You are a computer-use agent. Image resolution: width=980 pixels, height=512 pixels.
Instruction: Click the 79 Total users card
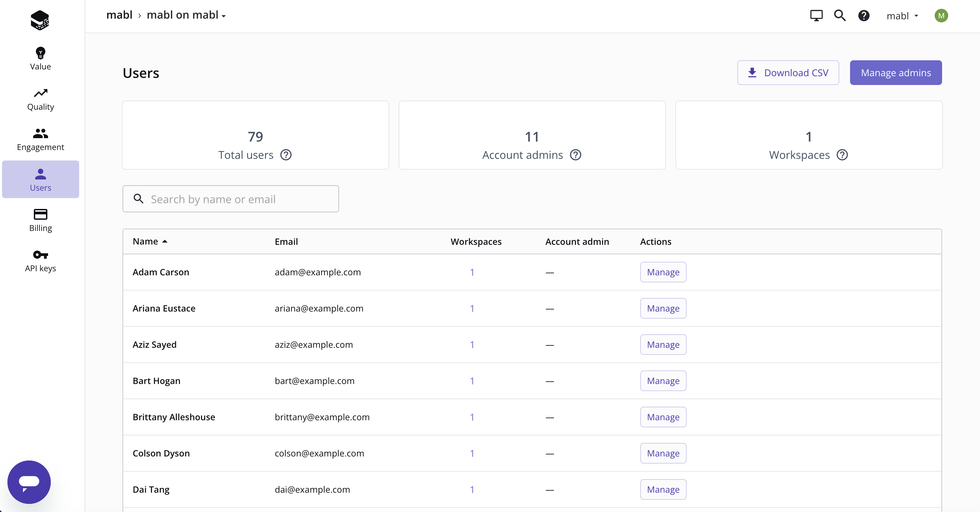click(255, 135)
